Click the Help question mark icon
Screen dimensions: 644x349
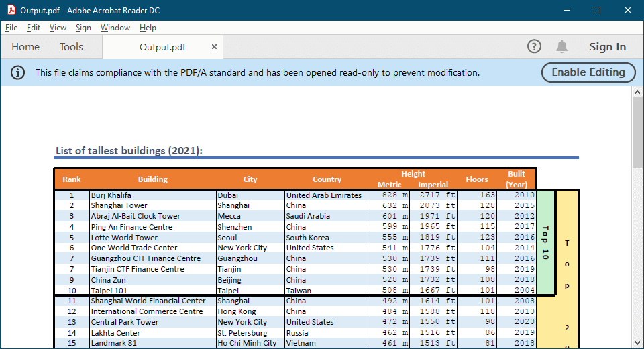[x=534, y=46]
